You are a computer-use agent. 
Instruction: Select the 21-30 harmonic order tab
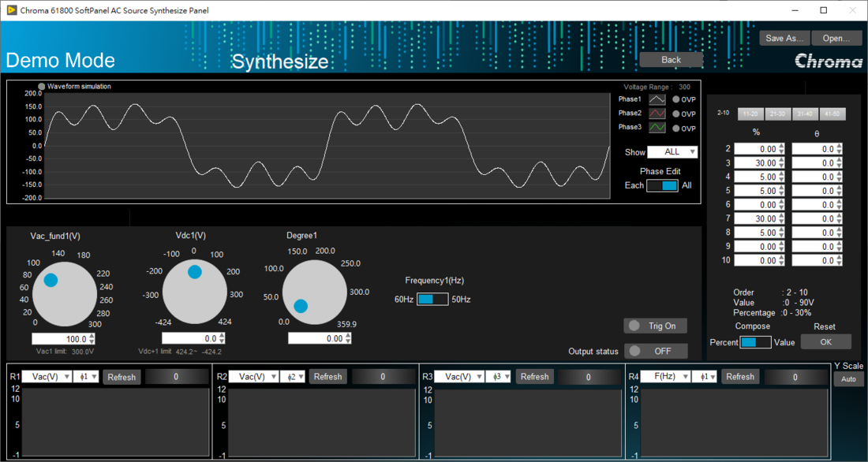point(778,114)
